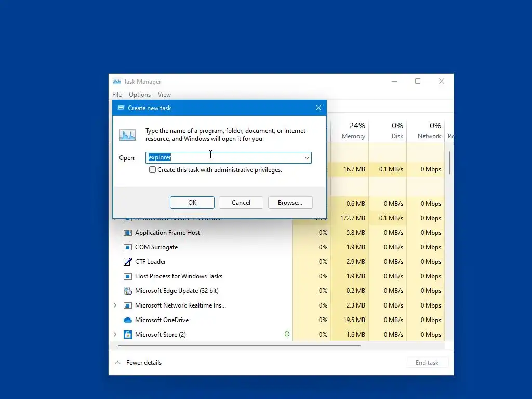Click the 19.5 MB memory value
532x399 pixels.
[x=354, y=320]
